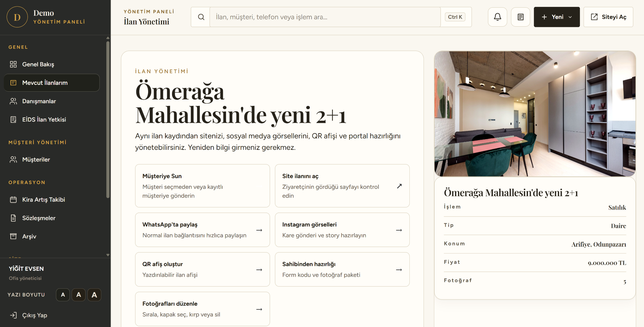Click the Kira Artış Takibi calendar icon
644x327 pixels.
point(13,200)
